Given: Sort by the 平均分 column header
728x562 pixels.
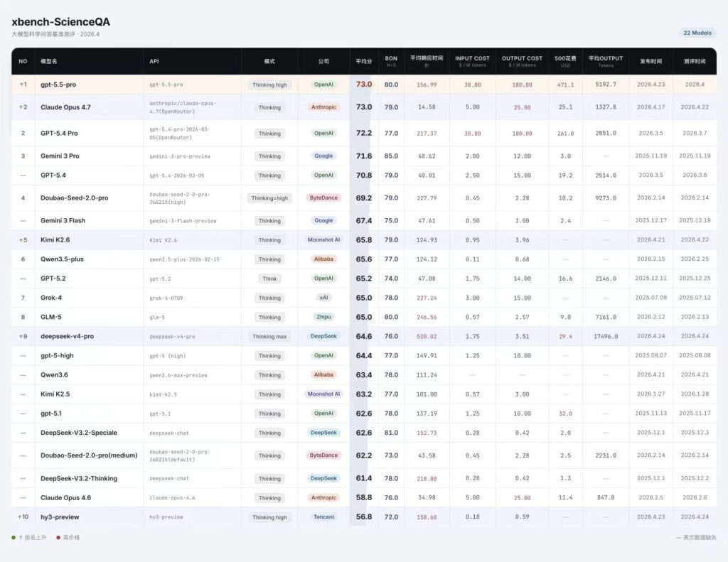Looking at the screenshot, I should 363,61.
